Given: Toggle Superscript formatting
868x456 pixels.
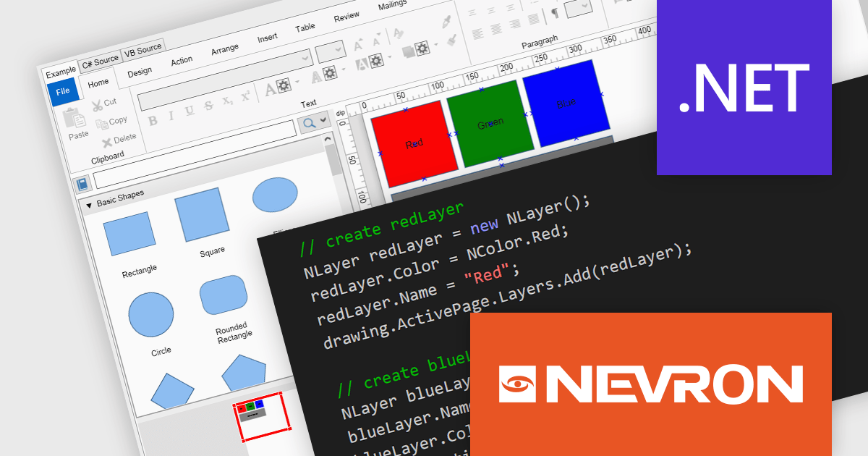Looking at the screenshot, I should 245,96.
